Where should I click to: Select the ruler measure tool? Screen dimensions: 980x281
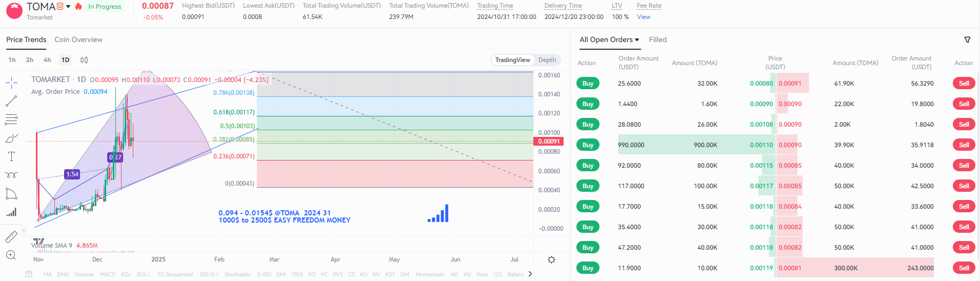[x=11, y=236]
